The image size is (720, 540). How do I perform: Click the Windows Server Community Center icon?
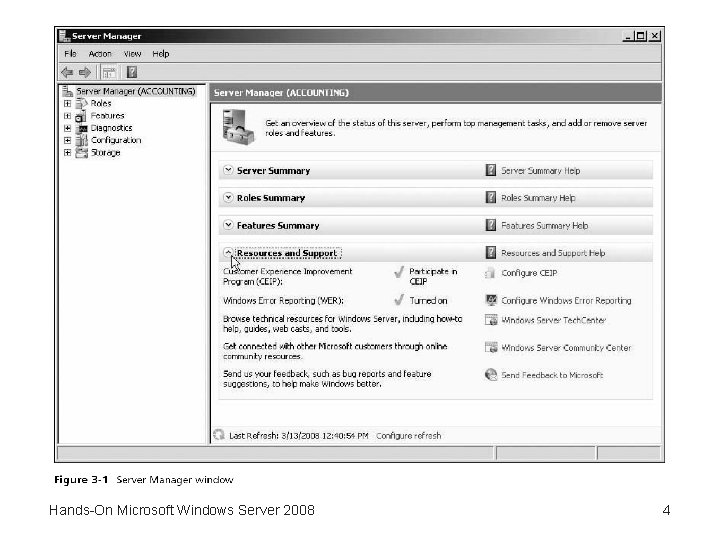pyautogui.click(x=491, y=348)
